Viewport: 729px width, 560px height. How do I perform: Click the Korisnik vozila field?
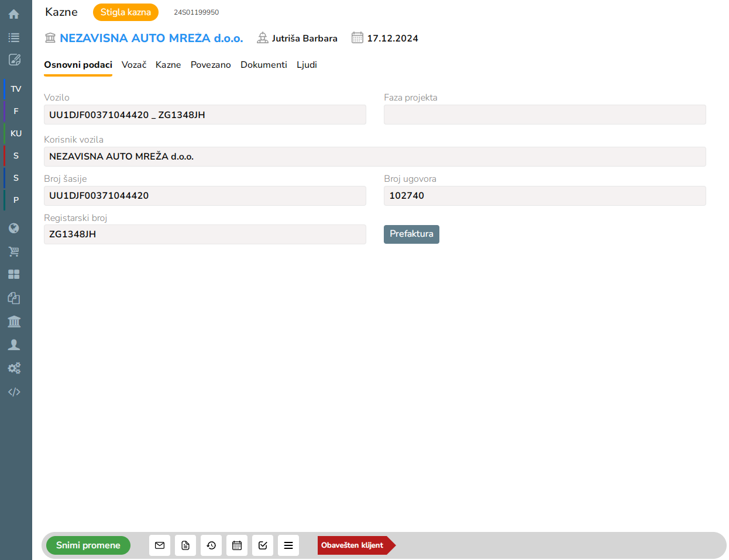point(375,157)
